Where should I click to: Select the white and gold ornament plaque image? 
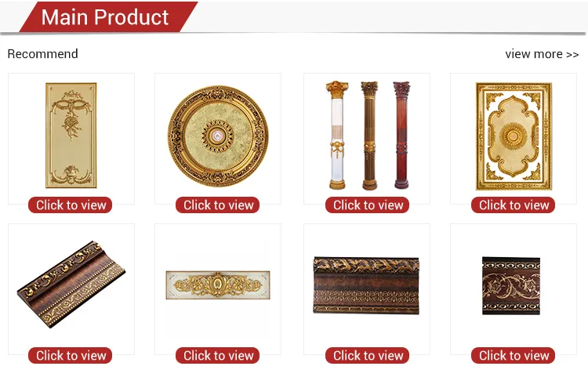(x=218, y=285)
